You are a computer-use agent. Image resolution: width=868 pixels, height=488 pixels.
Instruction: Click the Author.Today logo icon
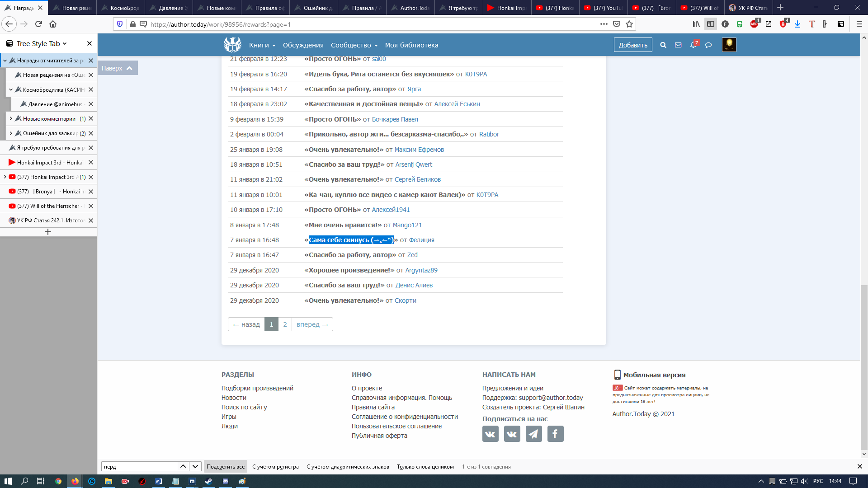232,45
